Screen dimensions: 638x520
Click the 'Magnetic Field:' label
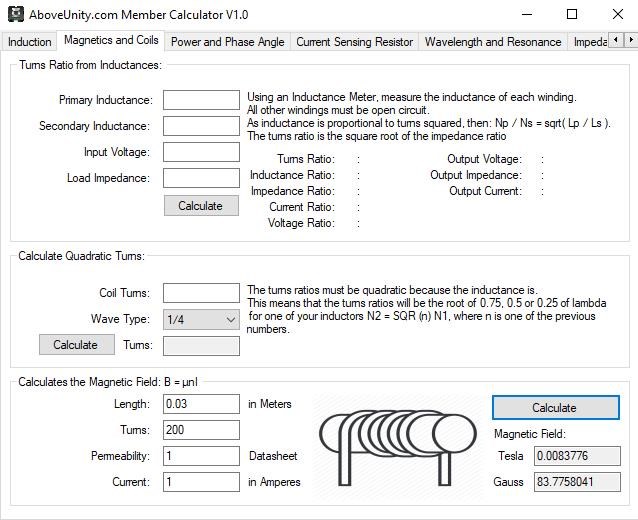click(x=530, y=434)
